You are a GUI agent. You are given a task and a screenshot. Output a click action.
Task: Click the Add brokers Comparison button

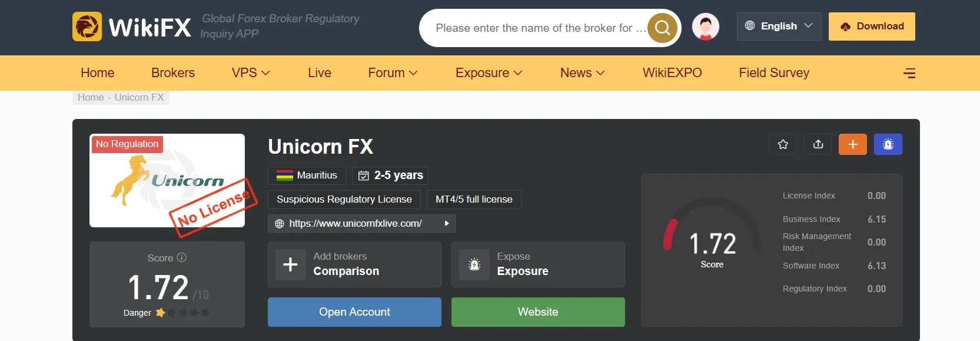[354, 264]
